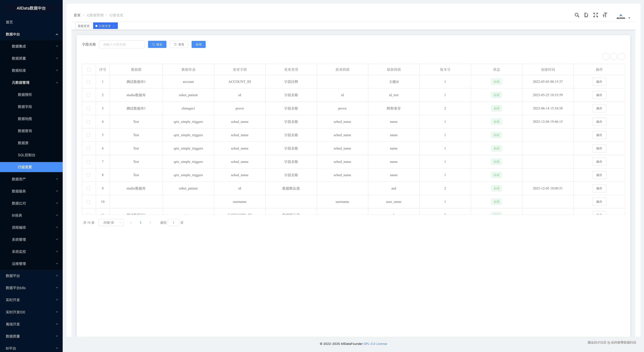
Task: Open the 20条/页 page size dropdown
Action: click(111, 223)
